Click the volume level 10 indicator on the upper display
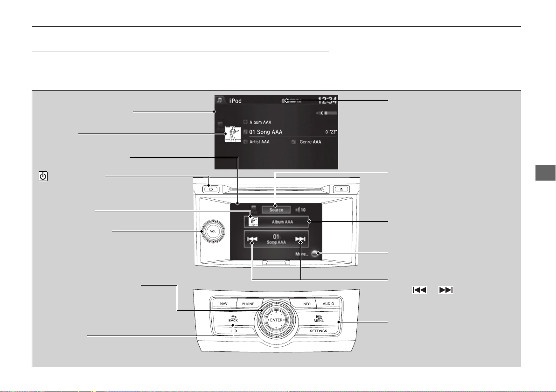556x392 pixels. pyautogui.click(x=326, y=113)
